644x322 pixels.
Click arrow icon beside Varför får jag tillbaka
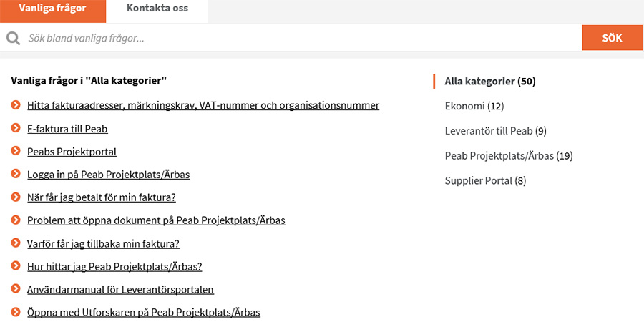(x=16, y=243)
